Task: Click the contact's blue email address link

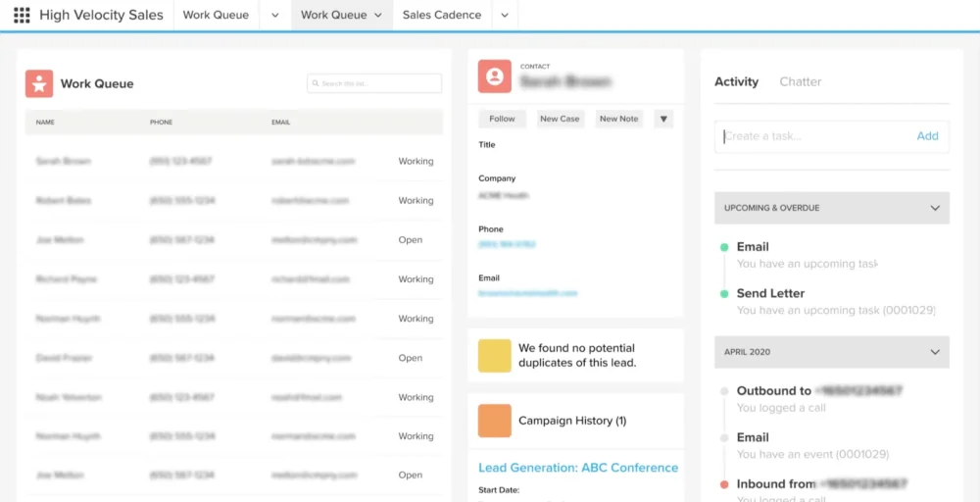Action: coord(528,292)
